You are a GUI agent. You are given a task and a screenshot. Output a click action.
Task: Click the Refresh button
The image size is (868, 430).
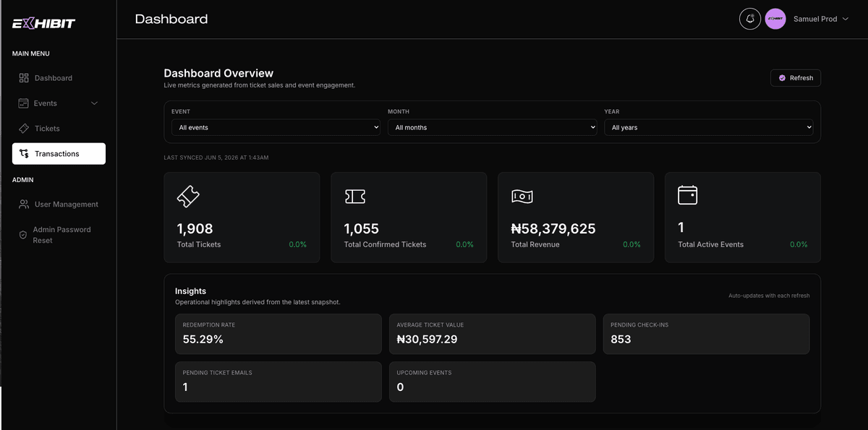tap(796, 78)
